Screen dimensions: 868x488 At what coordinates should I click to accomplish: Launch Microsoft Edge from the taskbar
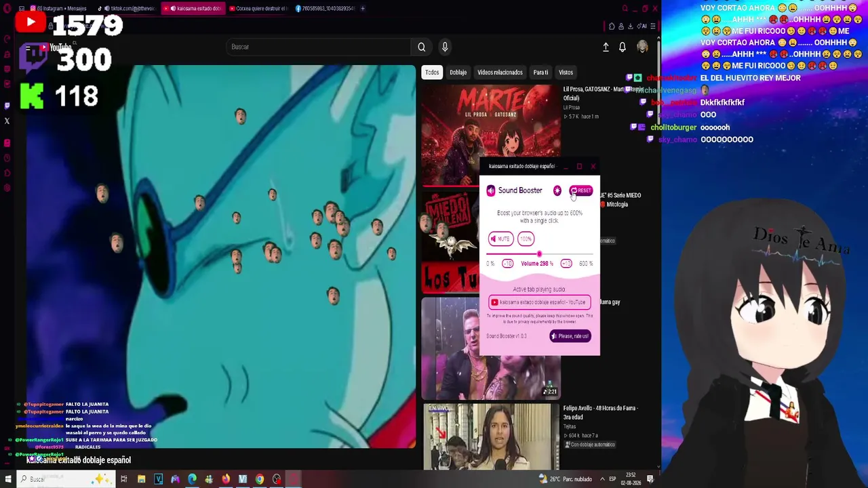[192, 479]
